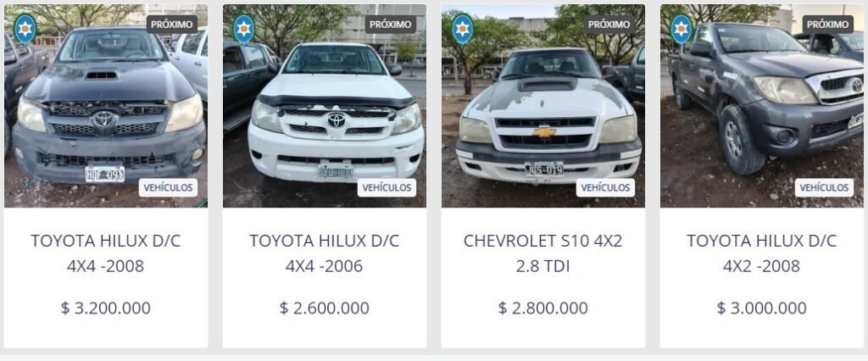Click the sun badge icon on the white Hilux 2006 card
Screen dimensions: 868x361
243,29
